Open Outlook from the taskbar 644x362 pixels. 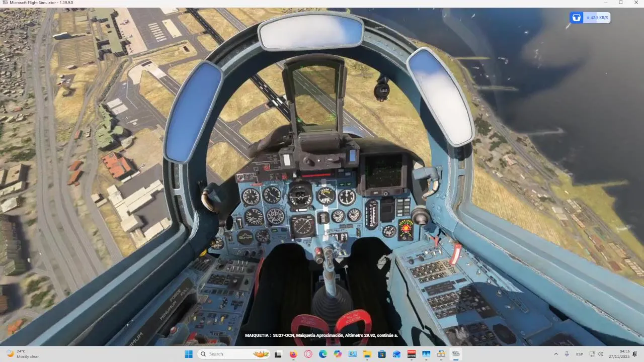pyautogui.click(x=396, y=354)
